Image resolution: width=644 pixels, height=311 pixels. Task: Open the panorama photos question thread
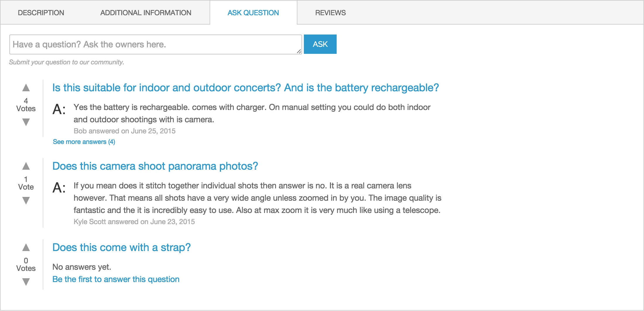pyautogui.click(x=155, y=166)
